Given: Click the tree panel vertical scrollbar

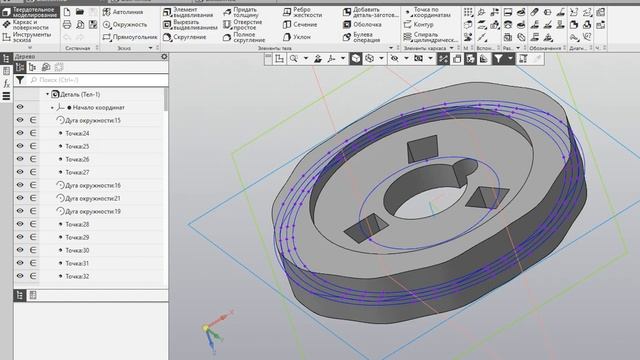Looking at the screenshot, I should [166, 100].
